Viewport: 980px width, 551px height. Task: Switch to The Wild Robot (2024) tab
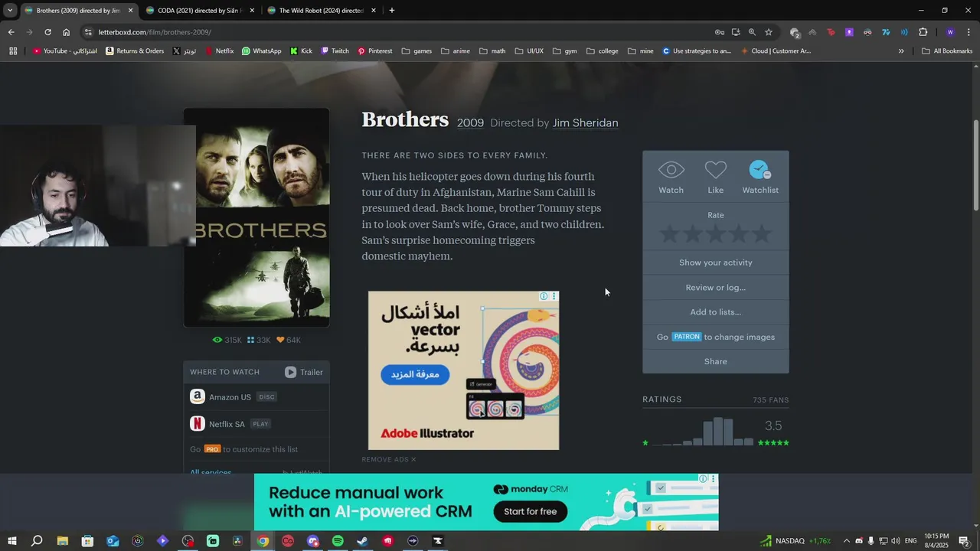321,11
